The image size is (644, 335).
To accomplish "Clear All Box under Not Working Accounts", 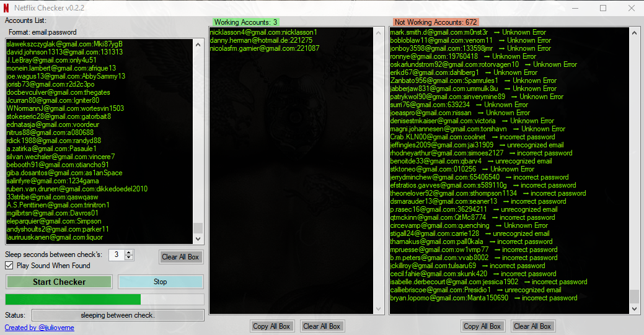I will point(532,326).
